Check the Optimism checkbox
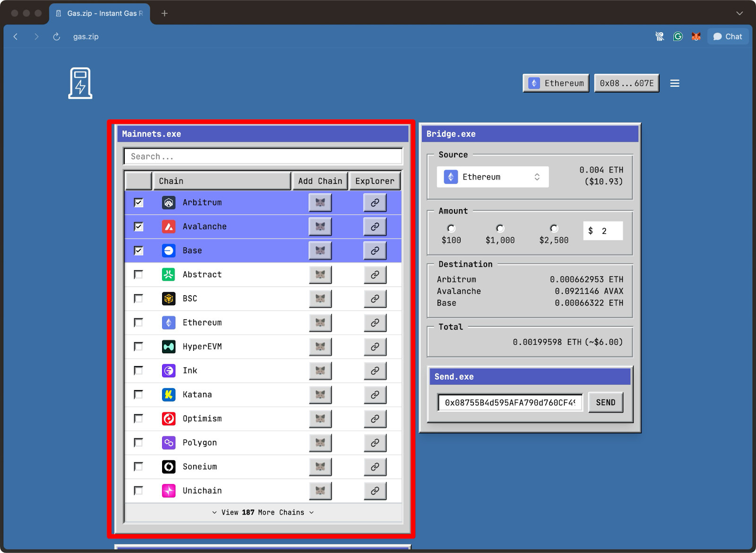Screen dimensions: 756x553 pyautogui.click(x=138, y=419)
